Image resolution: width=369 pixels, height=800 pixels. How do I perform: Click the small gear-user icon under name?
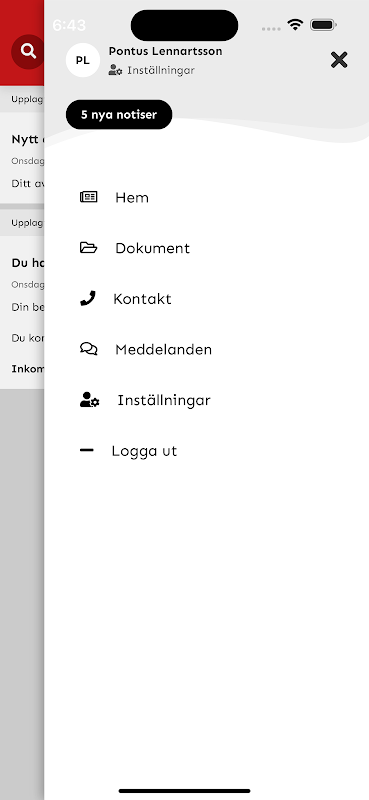point(115,70)
